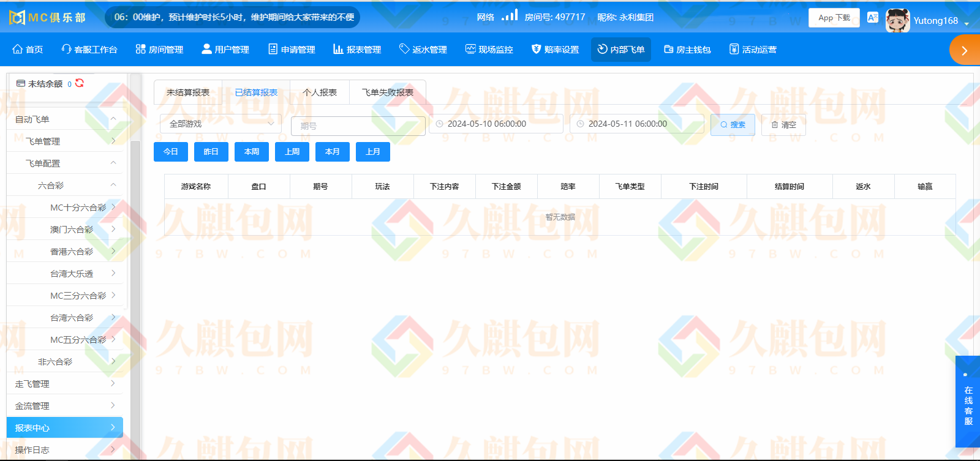Click 下注金额 column header
The width and height of the screenshot is (980, 461).
(507, 187)
